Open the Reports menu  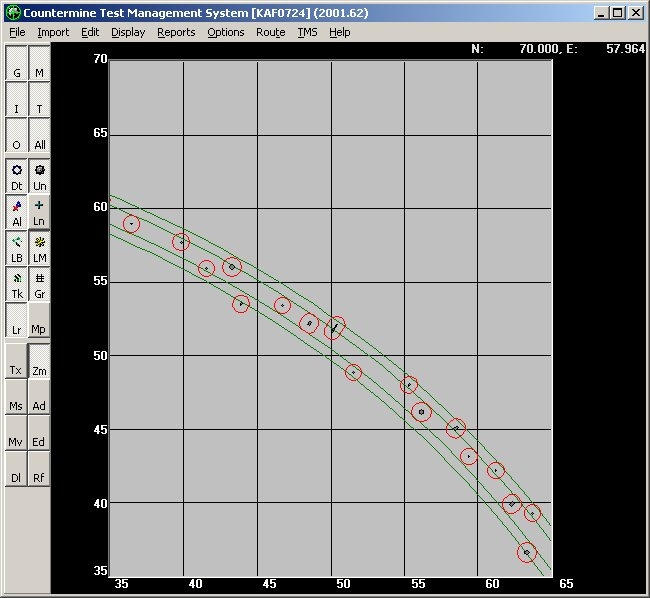click(176, 32)
